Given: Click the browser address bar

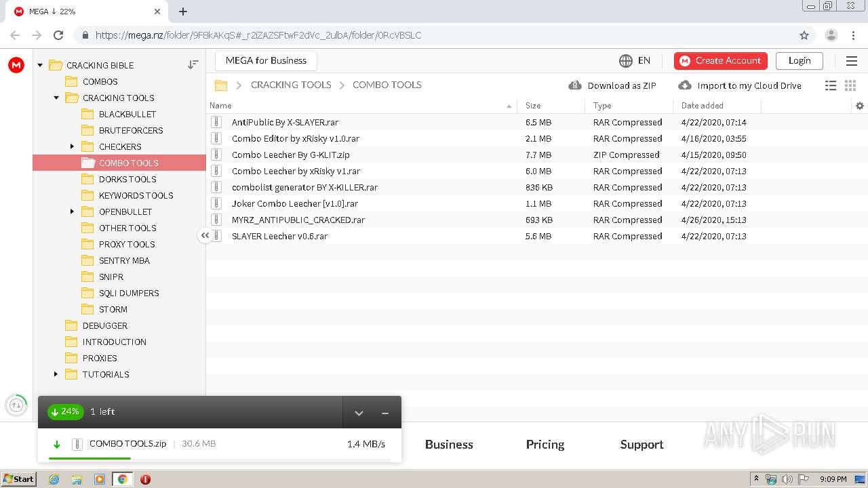Looking at the screenshot, I should [x=434, y=35].
